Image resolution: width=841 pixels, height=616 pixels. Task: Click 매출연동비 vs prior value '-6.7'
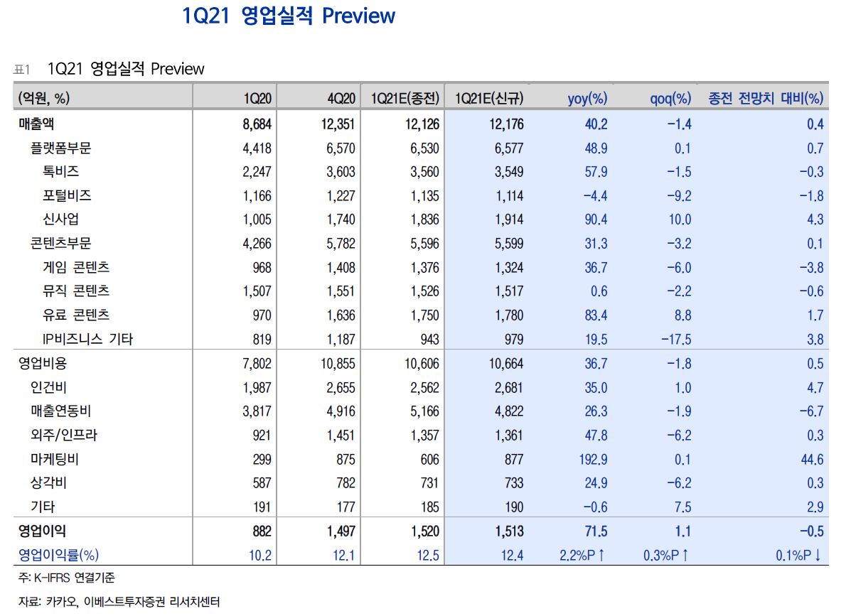click(x=812, y=412)
